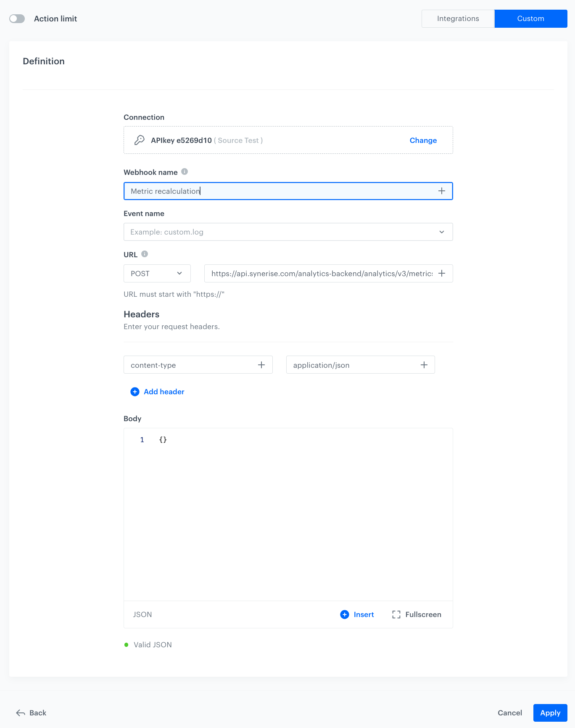Click plus icon in content-type header field
This screenshot has width=575, height=728.
click(261, 365)
